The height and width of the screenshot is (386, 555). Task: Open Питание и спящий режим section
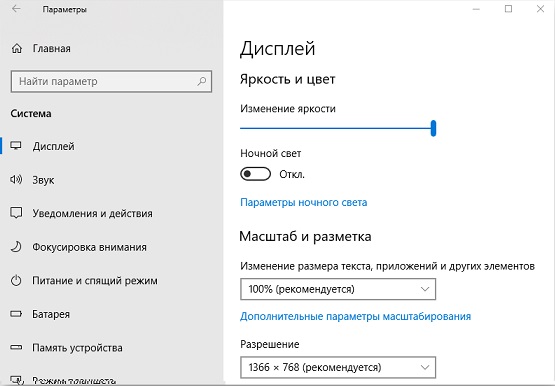[95, 281]
